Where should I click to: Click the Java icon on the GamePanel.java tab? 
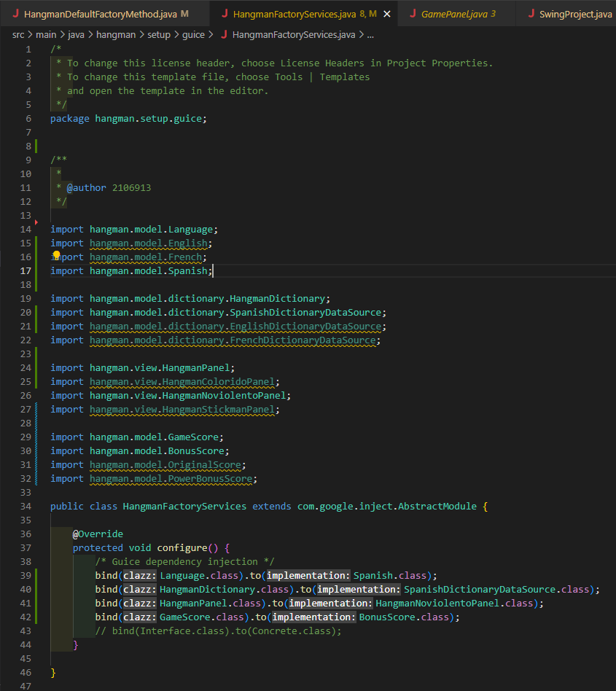[413, 12]
